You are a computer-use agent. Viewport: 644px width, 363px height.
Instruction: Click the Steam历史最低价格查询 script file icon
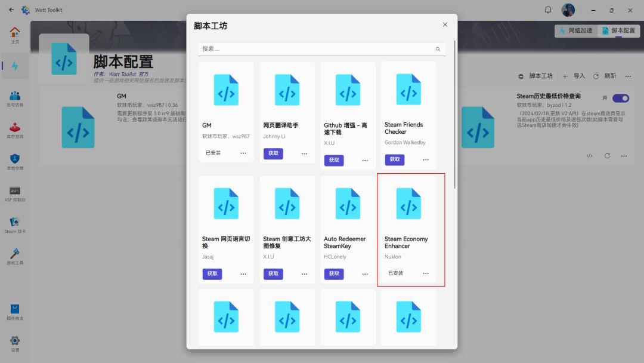point(478,127)
